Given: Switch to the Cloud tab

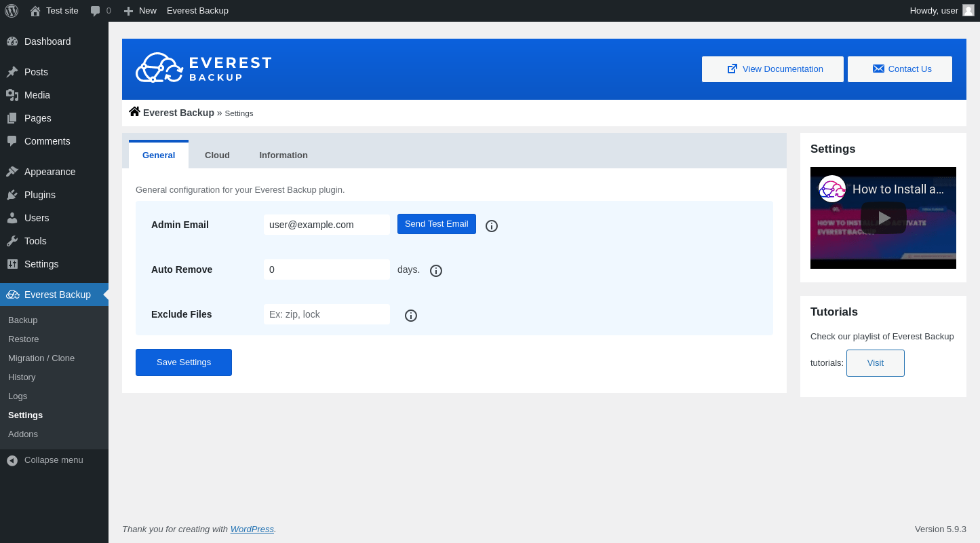Looking at the screenshot, I should (217, 155).
